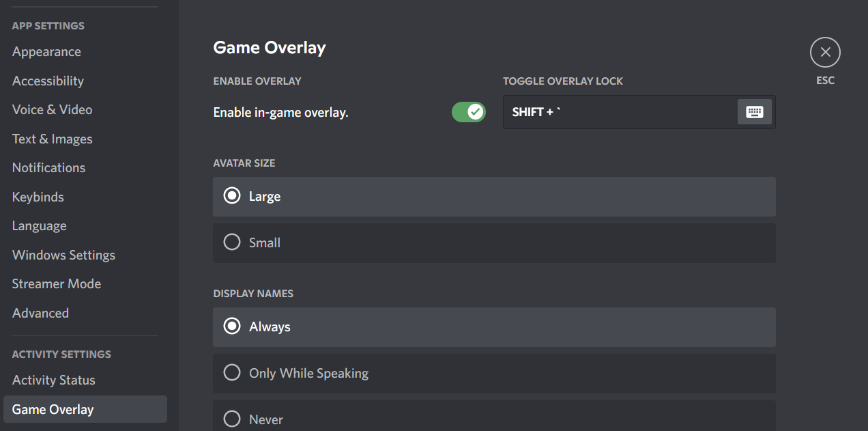The image size is (868, 431).
Task: Click the keyboard keybind record icon
Action: coord(754,112)
